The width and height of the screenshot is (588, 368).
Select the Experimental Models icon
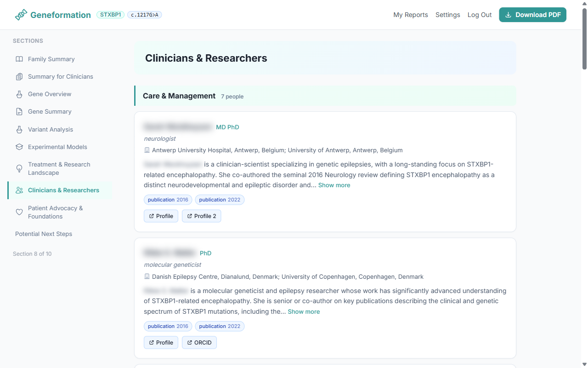coord(19,147)
